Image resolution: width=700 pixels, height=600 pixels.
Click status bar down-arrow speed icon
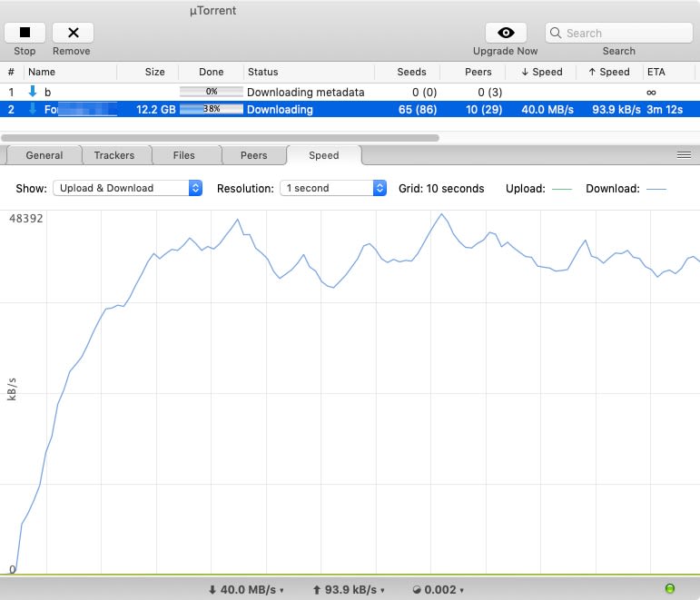coord(212,590)
